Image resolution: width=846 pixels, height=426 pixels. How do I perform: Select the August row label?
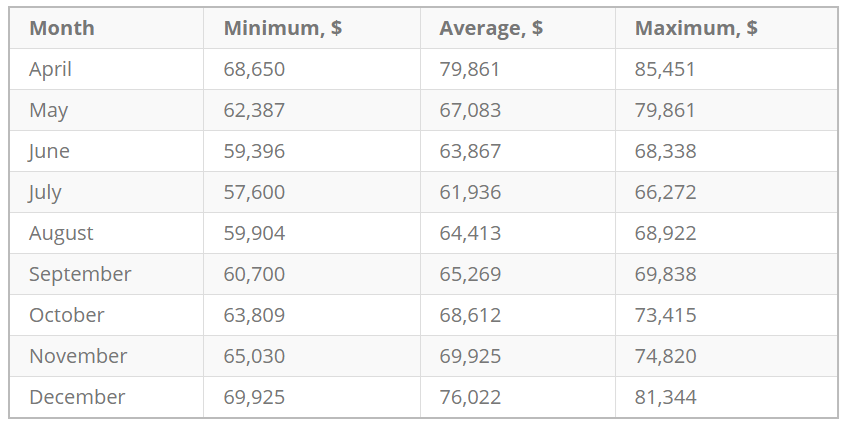(x=61, y=233)
